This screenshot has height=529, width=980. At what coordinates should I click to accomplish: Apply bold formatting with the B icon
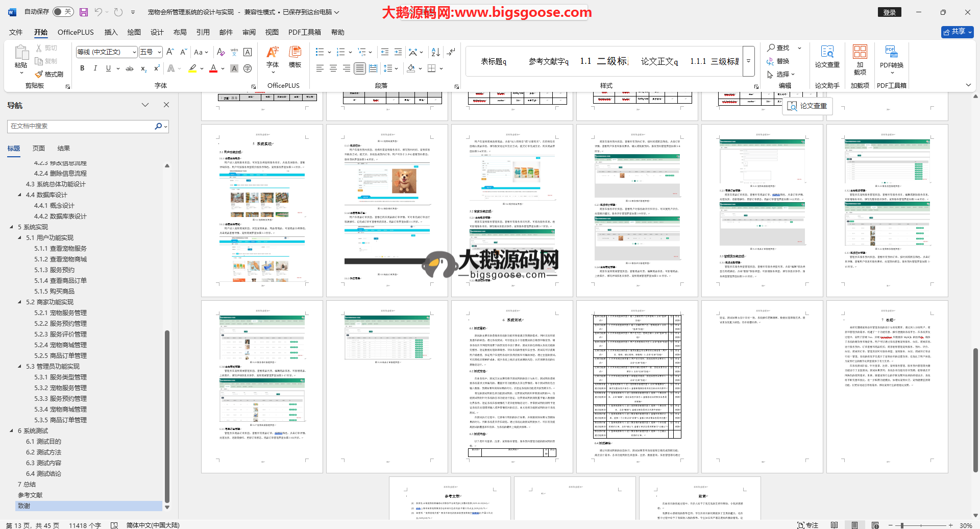pyautogui.click(x=82, y=68)
